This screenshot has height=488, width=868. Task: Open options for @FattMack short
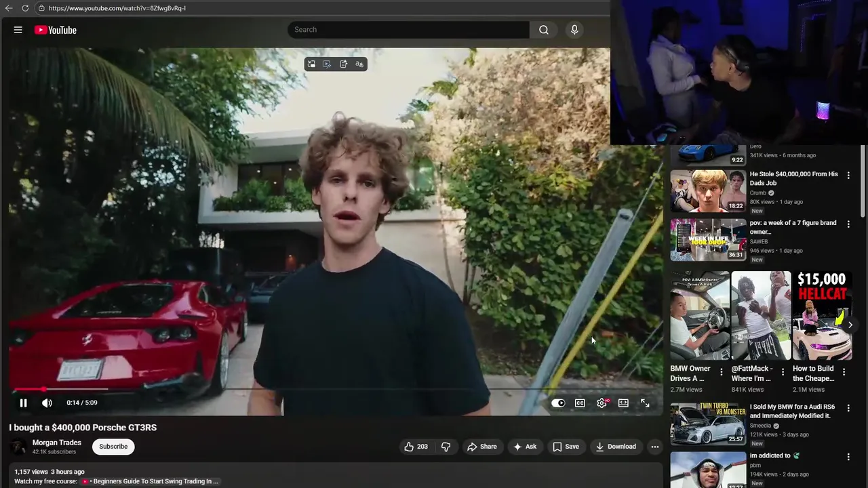tap(783, 372)
